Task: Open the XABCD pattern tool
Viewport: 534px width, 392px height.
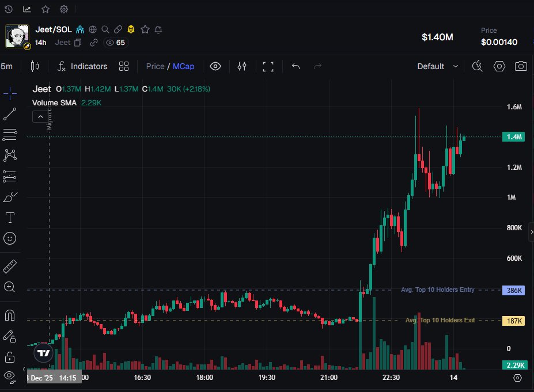Action: click(9, 155)
